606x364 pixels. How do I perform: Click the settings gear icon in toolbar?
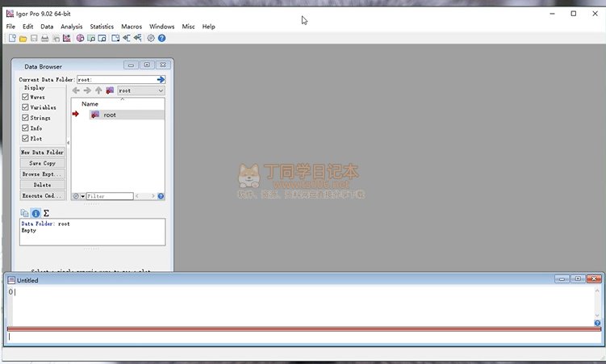pos(151,38)
